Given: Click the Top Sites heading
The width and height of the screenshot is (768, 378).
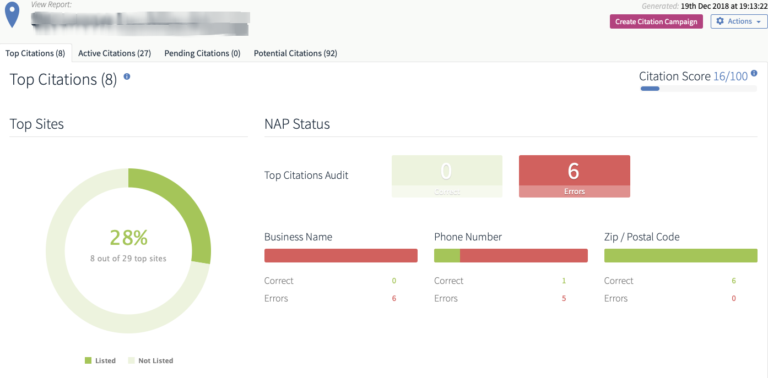Looking at the screenshot, I should (x=37, y=124).
